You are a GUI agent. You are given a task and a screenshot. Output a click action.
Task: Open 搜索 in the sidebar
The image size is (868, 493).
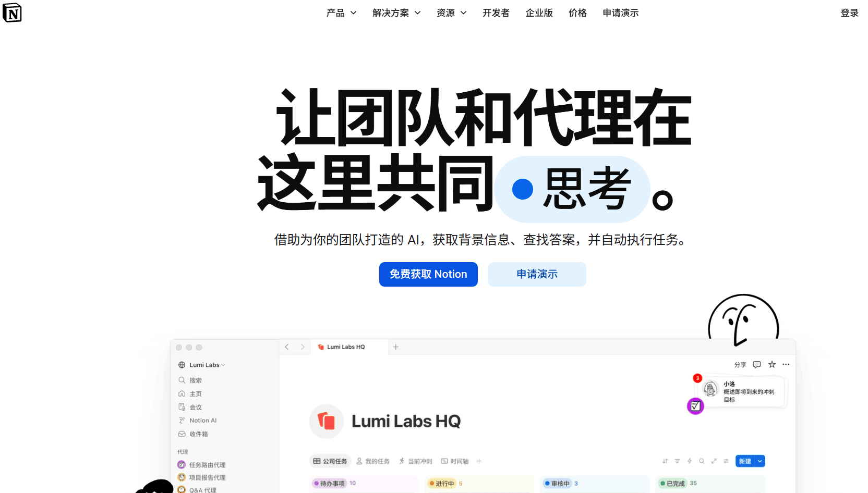(190, 380)
